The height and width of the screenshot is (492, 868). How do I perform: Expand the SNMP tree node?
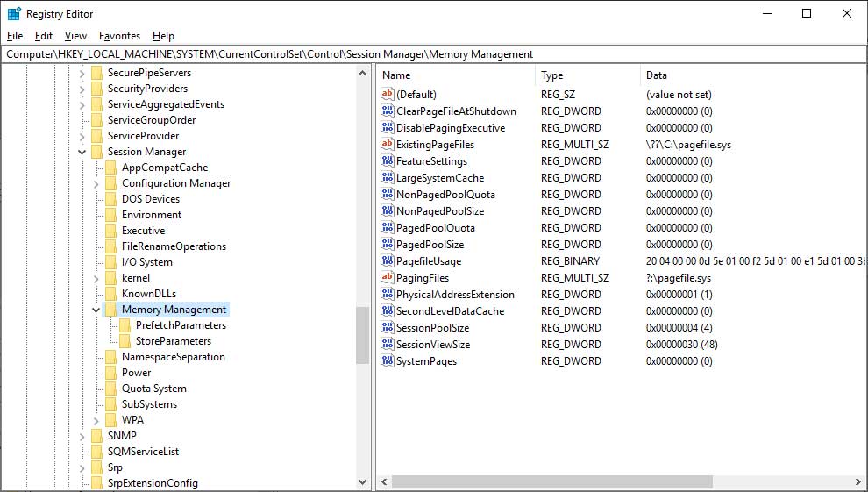[x=82, y=436]
